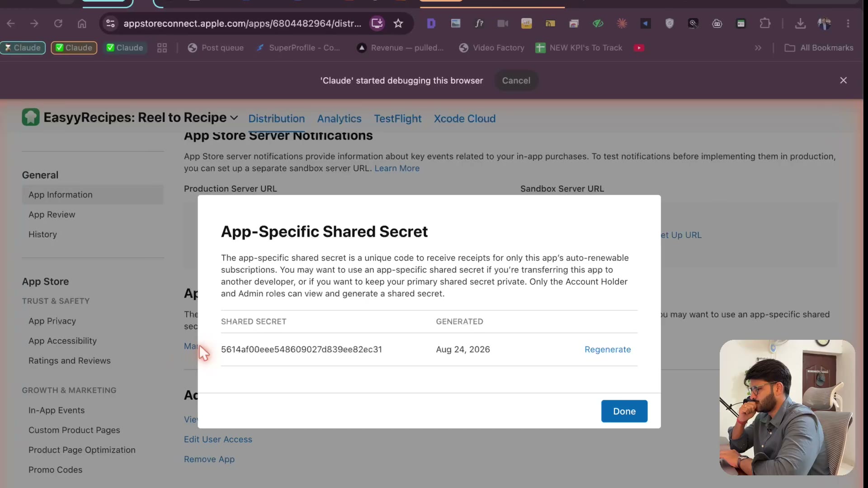868x488 pixels.
Task: Open the purple D extension
Action: click(431, 23)
